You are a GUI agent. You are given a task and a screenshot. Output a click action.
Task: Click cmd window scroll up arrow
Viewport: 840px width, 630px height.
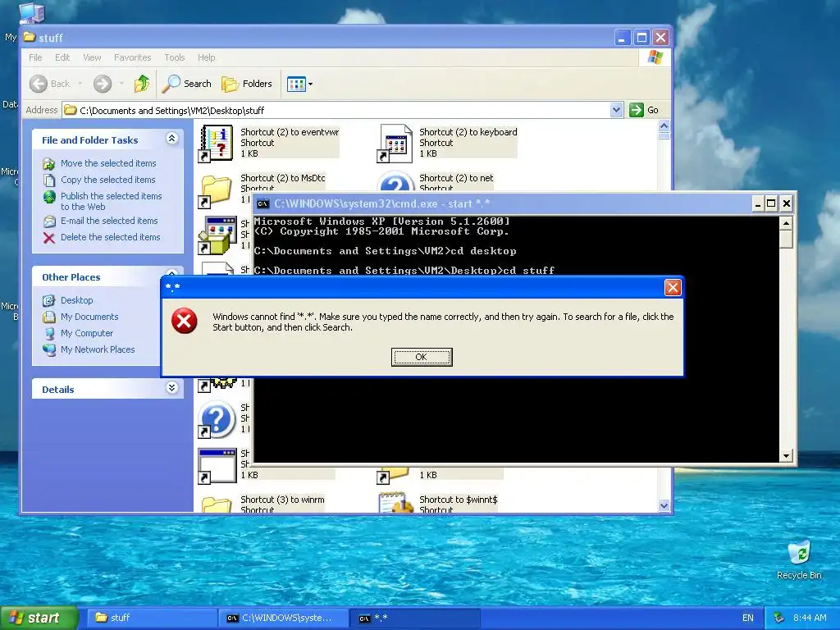(x=786, y=223)
